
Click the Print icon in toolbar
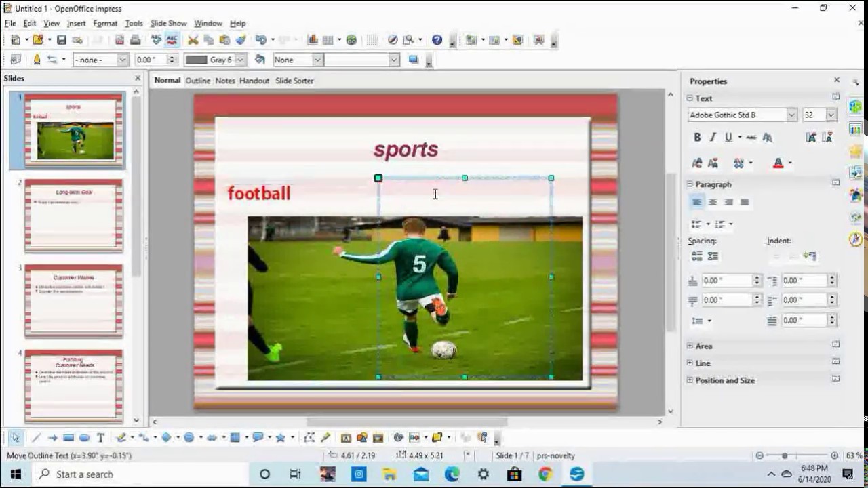135,40
